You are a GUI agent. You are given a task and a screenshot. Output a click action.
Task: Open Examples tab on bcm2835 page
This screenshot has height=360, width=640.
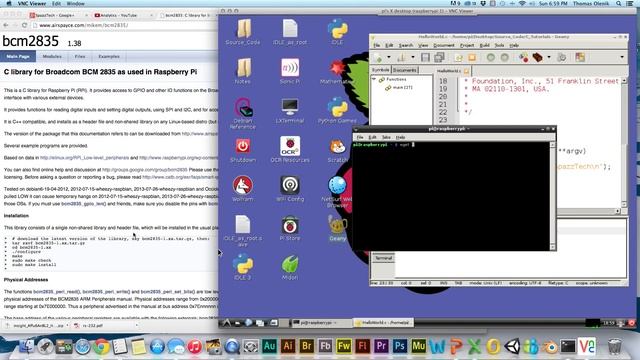click(109, 56)
